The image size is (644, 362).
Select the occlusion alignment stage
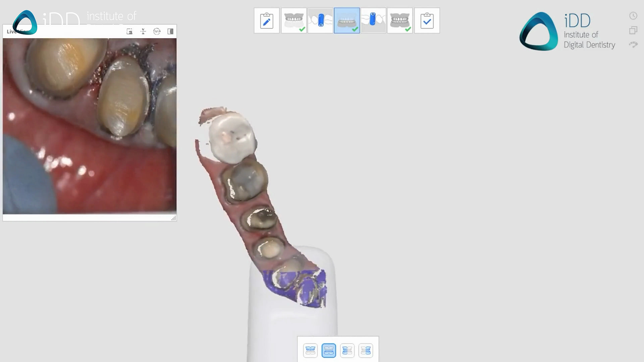coord(400,20)
